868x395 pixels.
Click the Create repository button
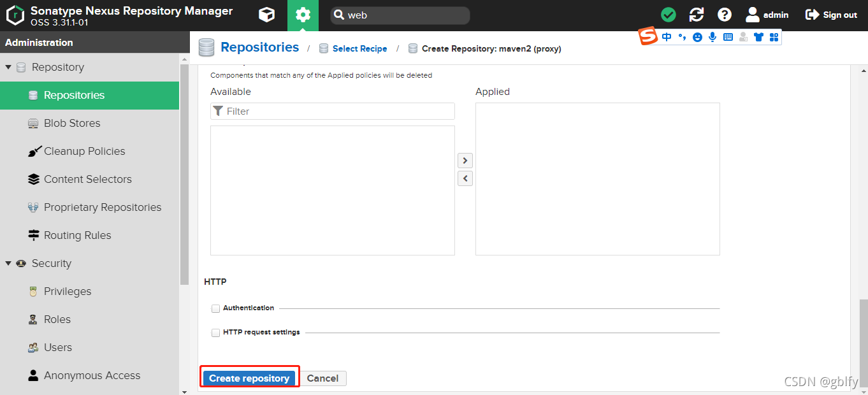tap(249, 378)
